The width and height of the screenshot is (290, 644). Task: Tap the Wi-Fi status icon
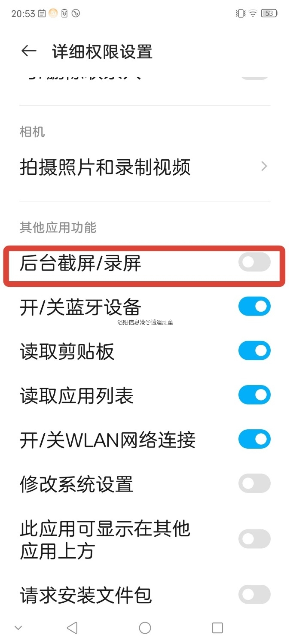click(x=253, y=13)
